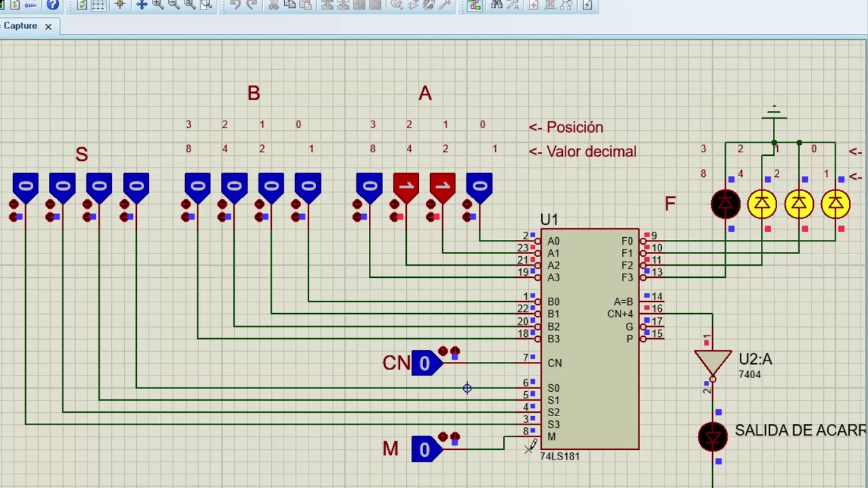
Task: Click the redraw display refresh icon
Action: [x=82, y=5]
